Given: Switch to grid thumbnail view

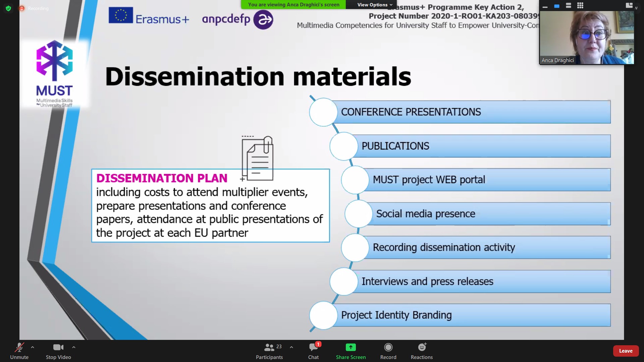Looking at the screenshot, I should tap(580, 5).
